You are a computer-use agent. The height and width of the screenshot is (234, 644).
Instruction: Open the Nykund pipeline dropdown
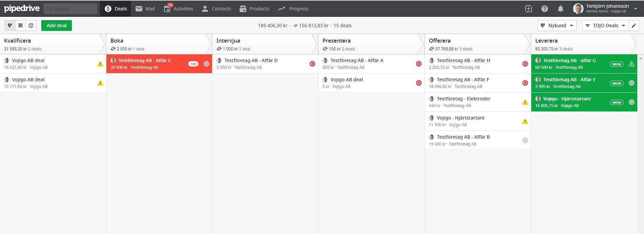(x=557, y=26)
